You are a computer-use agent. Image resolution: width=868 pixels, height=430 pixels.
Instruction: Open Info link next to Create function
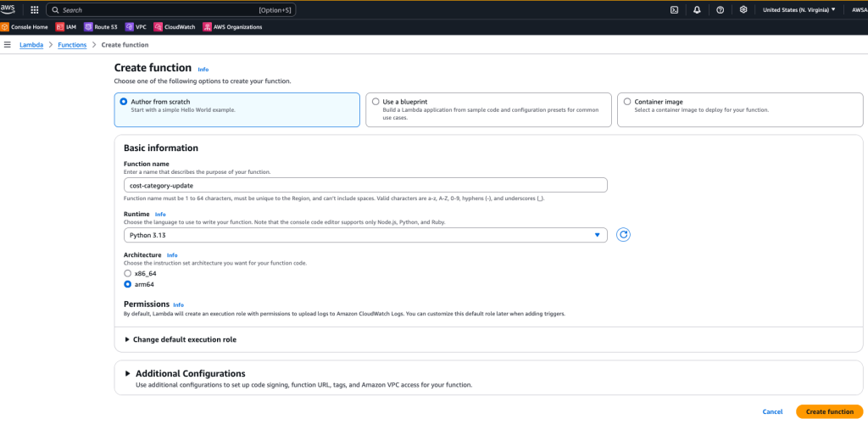[203, 70]
